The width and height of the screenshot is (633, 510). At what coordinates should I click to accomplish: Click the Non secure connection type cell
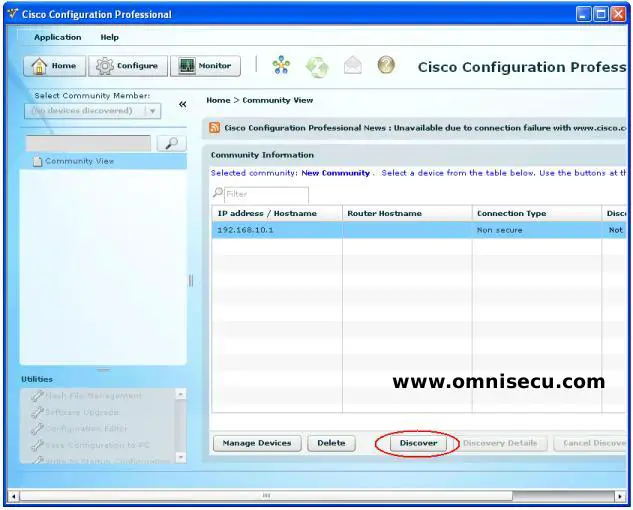[537, 230]
